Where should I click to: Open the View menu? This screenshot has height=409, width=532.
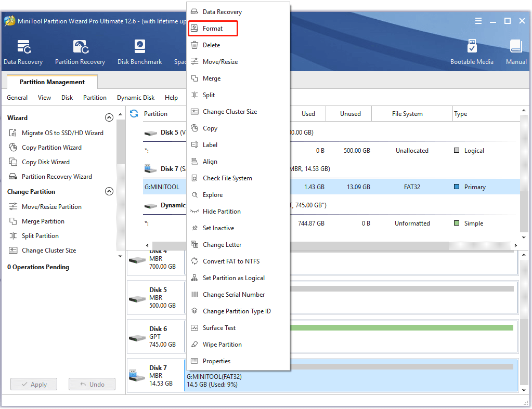[x=44, y=98]
